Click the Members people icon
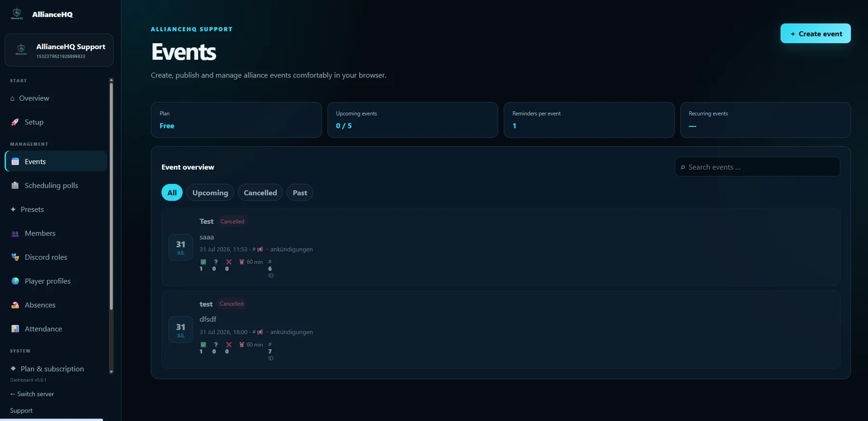 click(15, 234)
